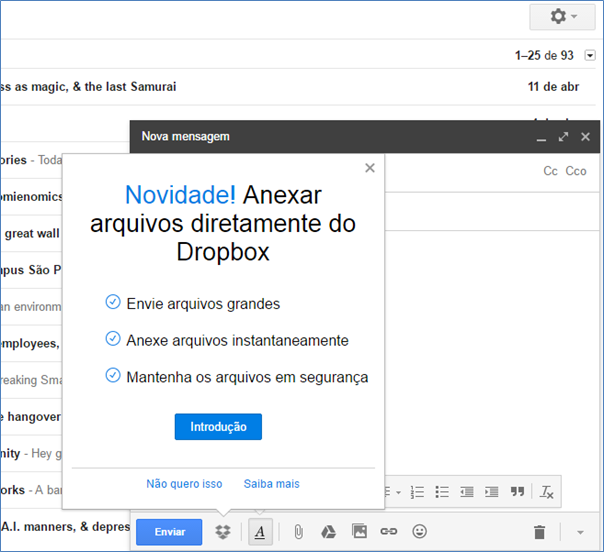Open the emoticon picker smiley icon
This screenshot has height=552, width=604.
419,532
